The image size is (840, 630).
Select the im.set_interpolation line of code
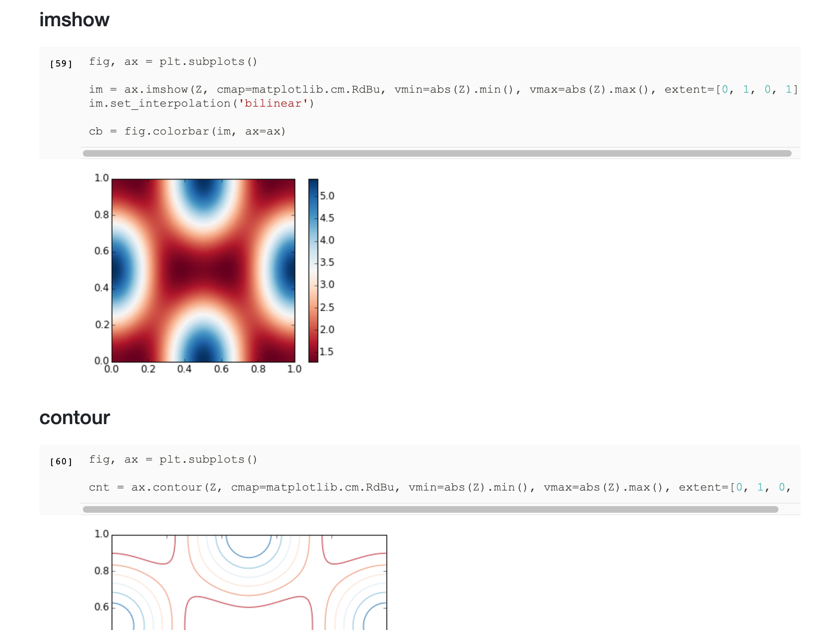(201, 104)
